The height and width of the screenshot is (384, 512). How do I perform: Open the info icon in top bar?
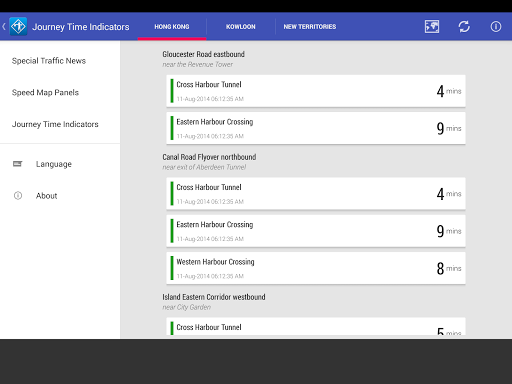tap(496, 27)
